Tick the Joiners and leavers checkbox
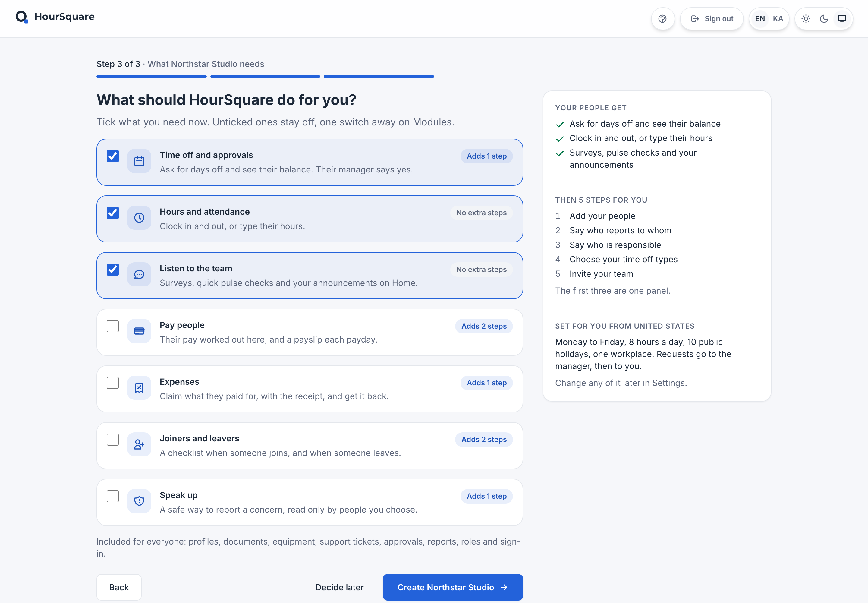 112,439
